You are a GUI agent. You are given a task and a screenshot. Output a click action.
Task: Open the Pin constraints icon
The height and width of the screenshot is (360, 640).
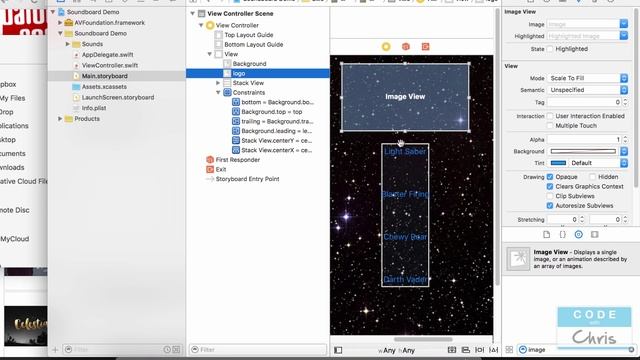tap(480, 350)
